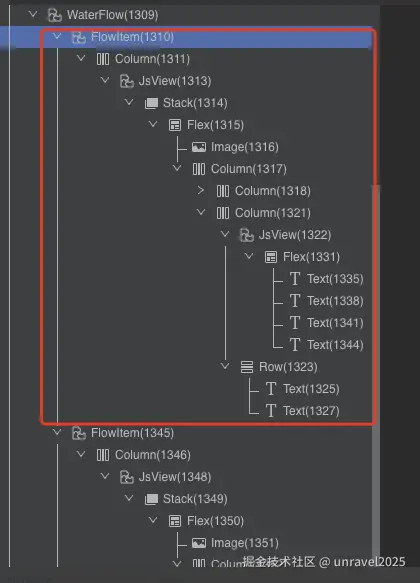Click the Text(1325) T icon
The width and height of the screenshot is (420, 583).
[271, 389]
